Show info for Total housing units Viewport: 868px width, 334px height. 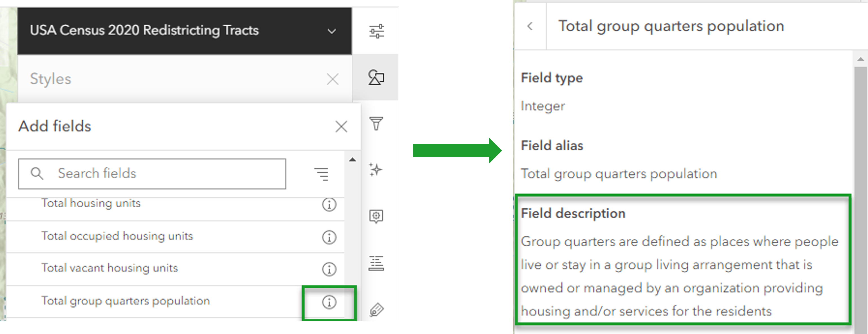[329, 204]
